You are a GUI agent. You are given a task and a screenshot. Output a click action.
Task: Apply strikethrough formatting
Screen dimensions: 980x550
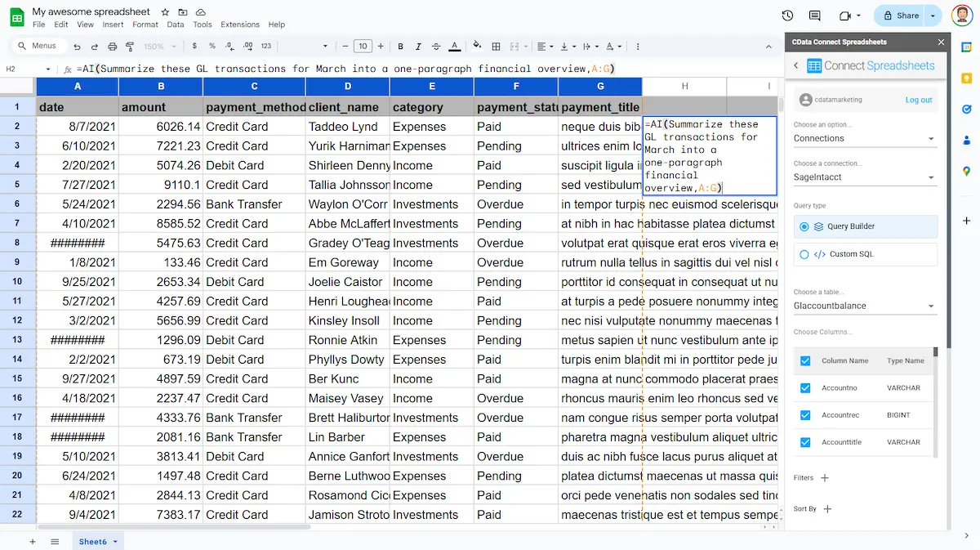coord(436,47)
